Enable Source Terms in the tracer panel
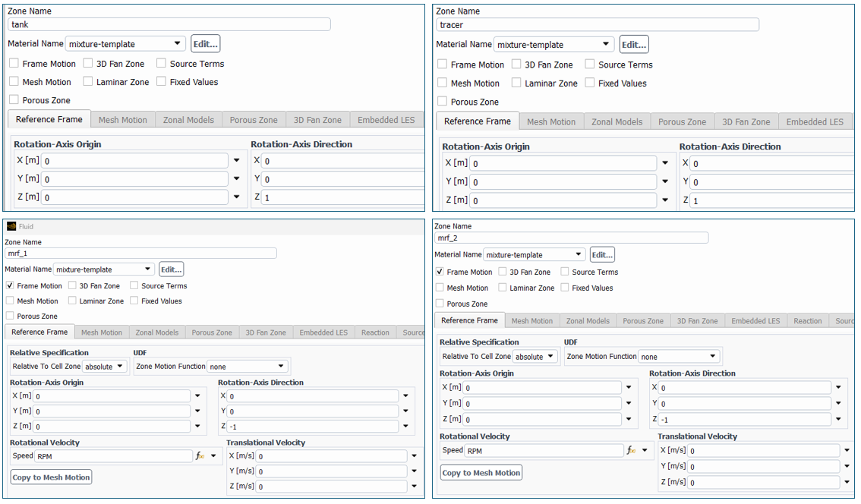This screenshot has height=504, width=861. 590,65
